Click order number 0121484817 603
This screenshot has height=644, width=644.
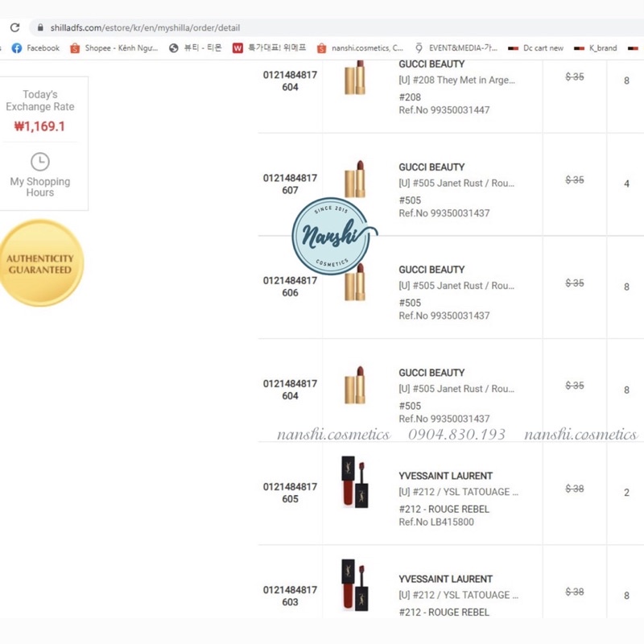point(290,596)
